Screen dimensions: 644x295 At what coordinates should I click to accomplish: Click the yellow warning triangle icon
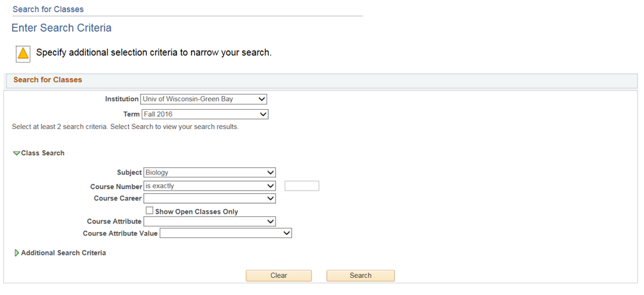(x=23, y=54)
